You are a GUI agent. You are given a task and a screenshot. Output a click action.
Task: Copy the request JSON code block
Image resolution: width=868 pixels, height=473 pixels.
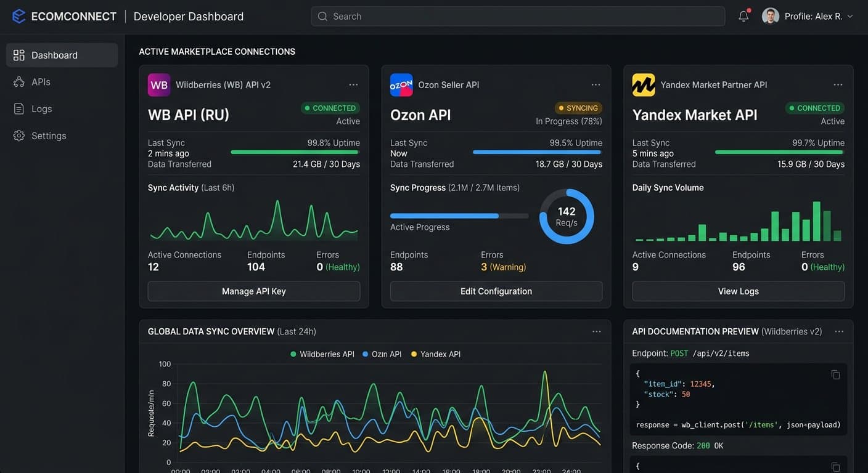click(x=835, y=374)
